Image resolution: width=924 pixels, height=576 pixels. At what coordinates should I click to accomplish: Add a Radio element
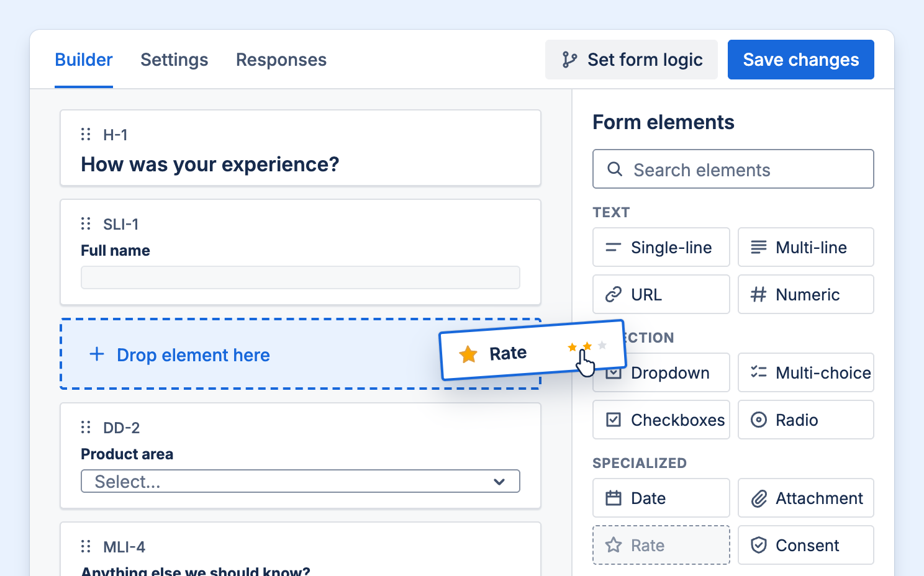coord(806,420)
